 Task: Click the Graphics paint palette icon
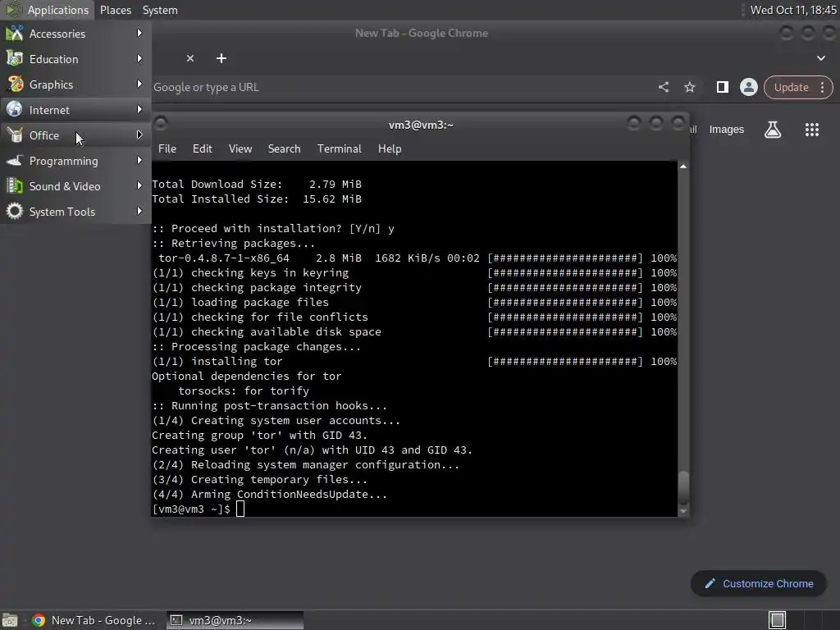(x=15, y=84)
